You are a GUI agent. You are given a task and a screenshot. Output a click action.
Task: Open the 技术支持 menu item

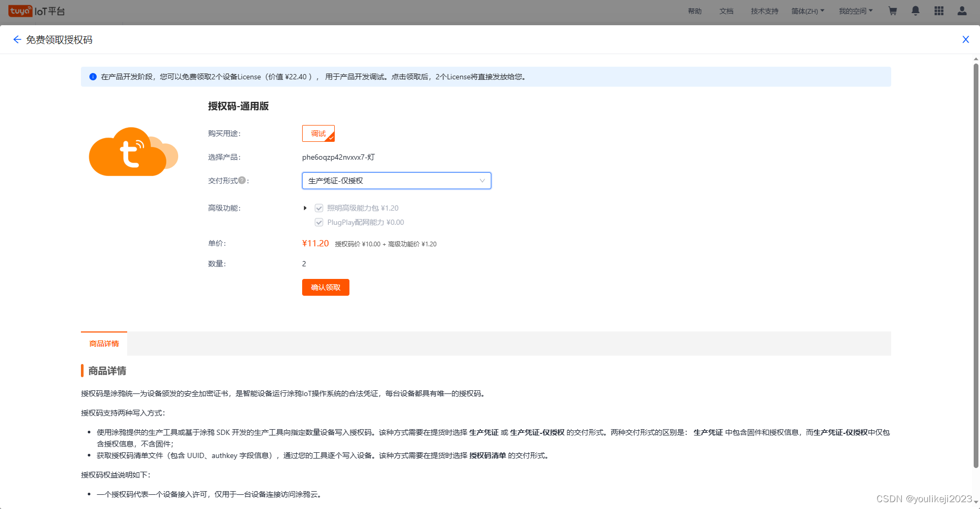[765, 11]
